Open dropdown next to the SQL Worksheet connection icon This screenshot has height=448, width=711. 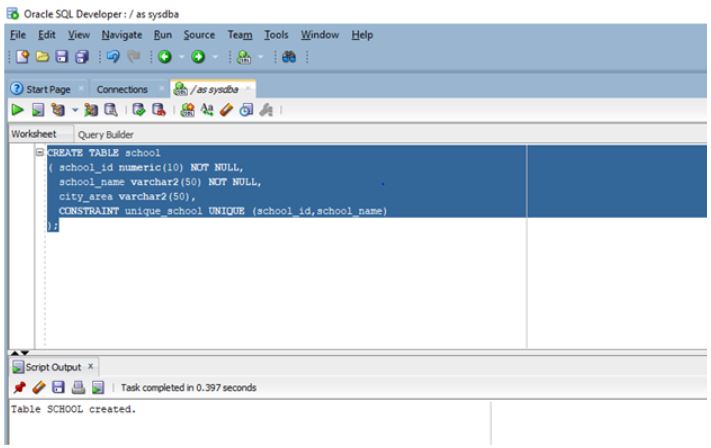coord(260,57)
